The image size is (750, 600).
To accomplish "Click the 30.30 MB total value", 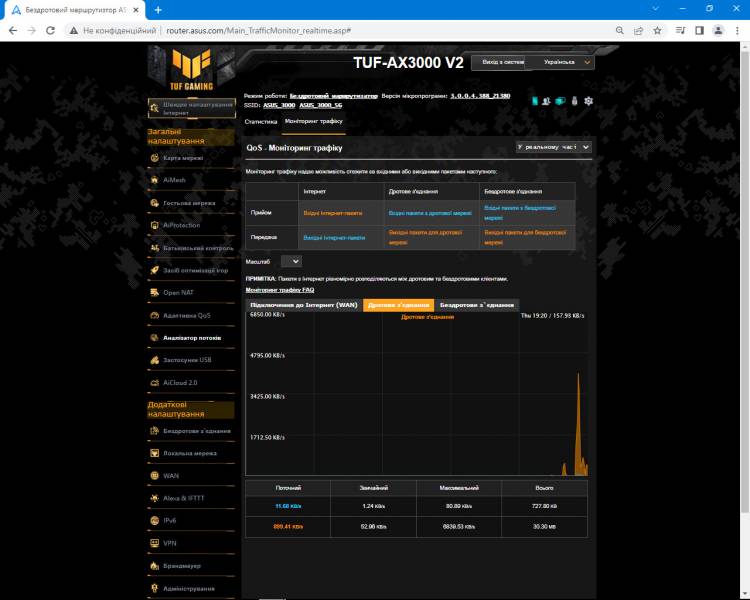I will (x=544, y=526).
